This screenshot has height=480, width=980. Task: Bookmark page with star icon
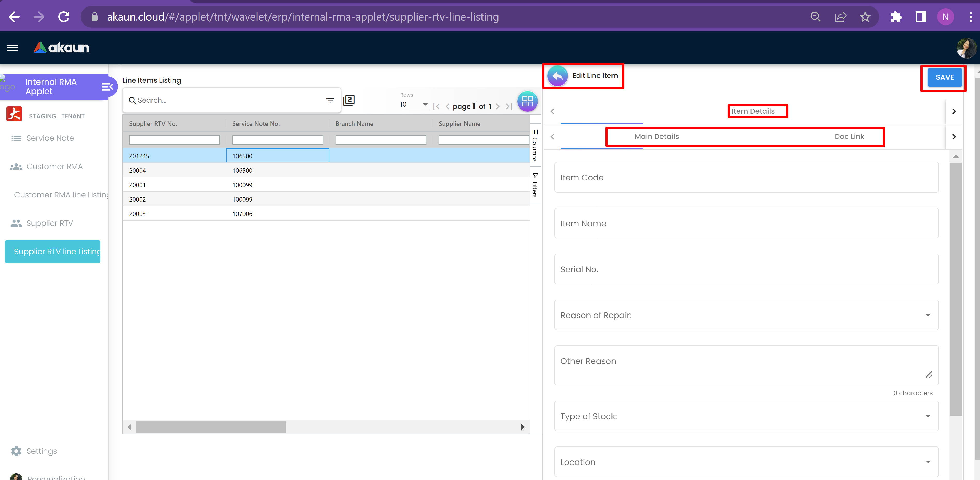pyautogui.click(x=865, y=17)
